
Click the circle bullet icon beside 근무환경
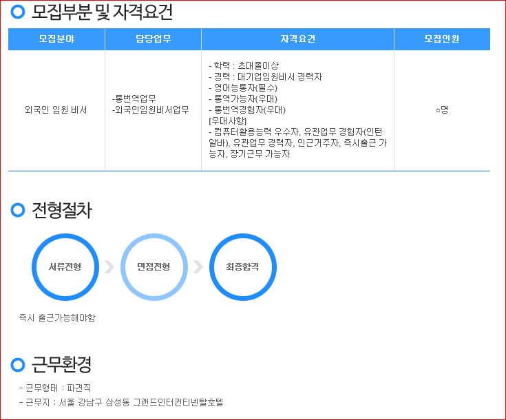point(19,364)
